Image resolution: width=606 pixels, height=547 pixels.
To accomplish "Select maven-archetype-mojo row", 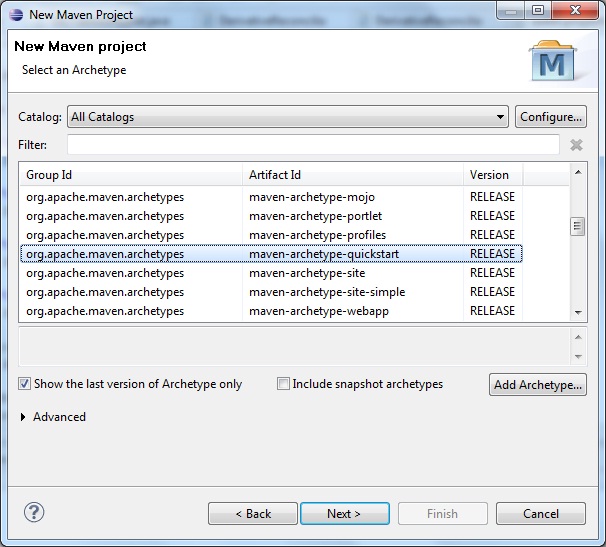I will click(271, 197).
